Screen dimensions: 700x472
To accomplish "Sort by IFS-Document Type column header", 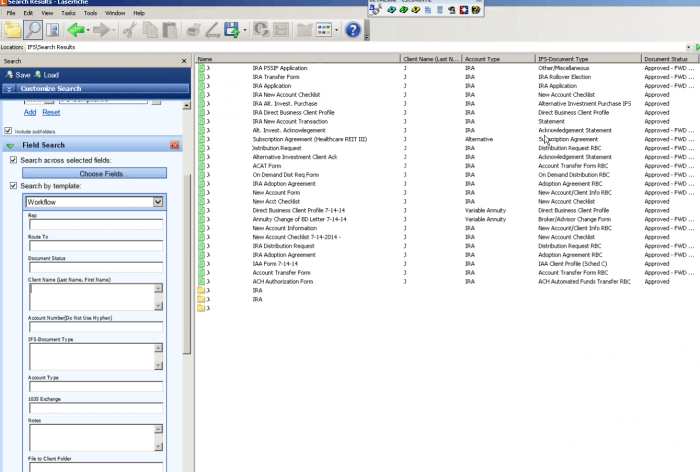I will coord(588,59).
